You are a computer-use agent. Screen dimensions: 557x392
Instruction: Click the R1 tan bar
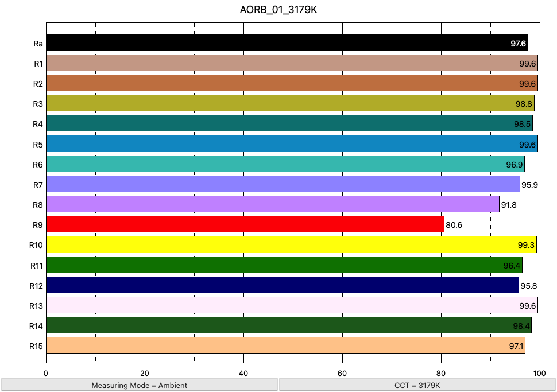coord(292,63)
